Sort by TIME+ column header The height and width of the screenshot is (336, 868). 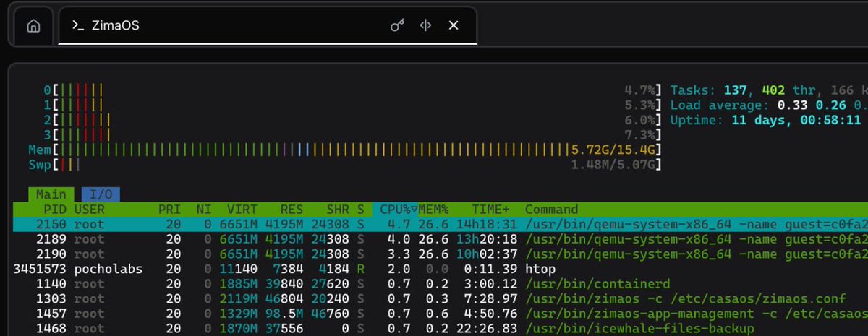(491, 209)
